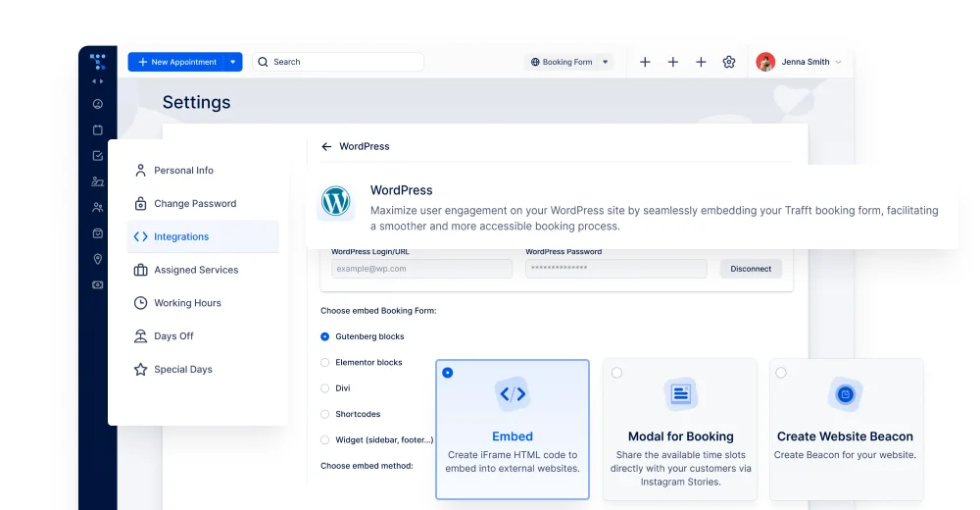Select the Create Website Beacon radio button
The image size is (980, 510).
[x=781, y=373]
